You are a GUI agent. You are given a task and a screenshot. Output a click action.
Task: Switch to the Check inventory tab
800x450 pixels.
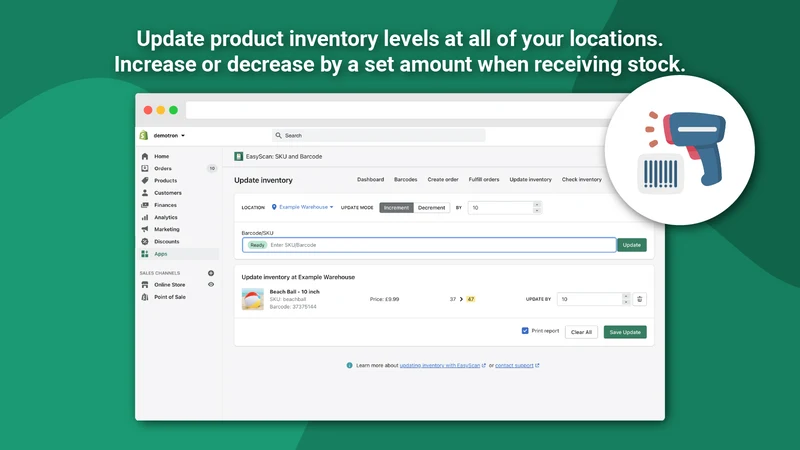(x=582, y=180)
